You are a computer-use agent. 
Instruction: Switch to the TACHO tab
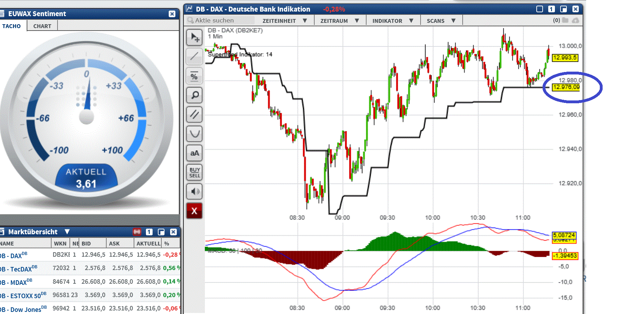coord(12,26)
